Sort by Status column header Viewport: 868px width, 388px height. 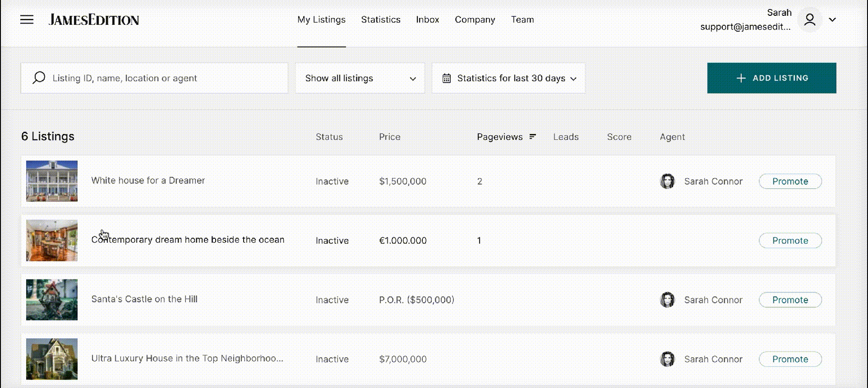[x=329, y=137]
